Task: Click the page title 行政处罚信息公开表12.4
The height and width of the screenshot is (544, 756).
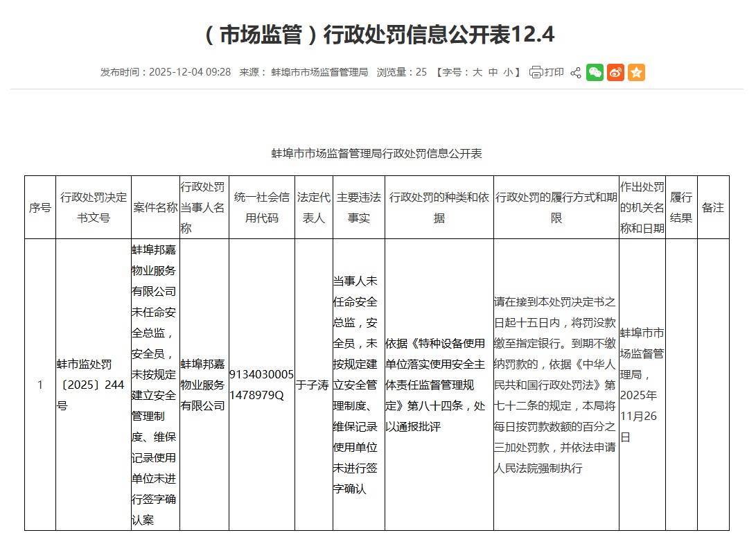Action: (x=378, y=31)
